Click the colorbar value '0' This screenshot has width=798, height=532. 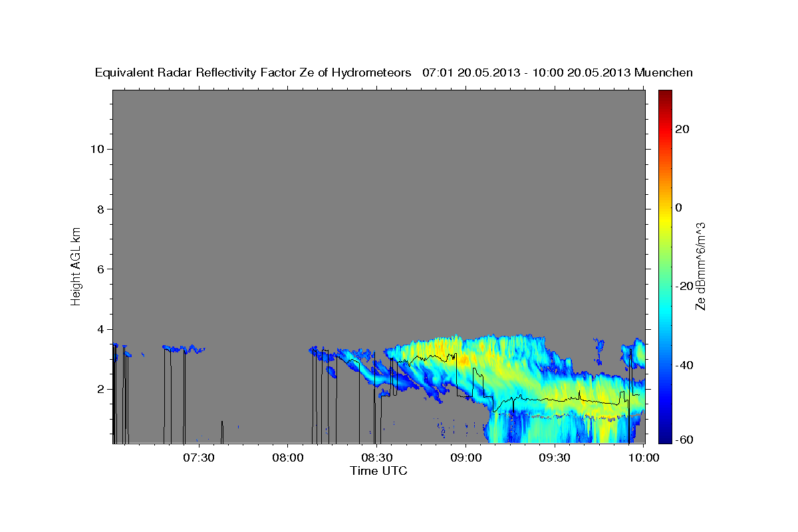tap(678, 207)
